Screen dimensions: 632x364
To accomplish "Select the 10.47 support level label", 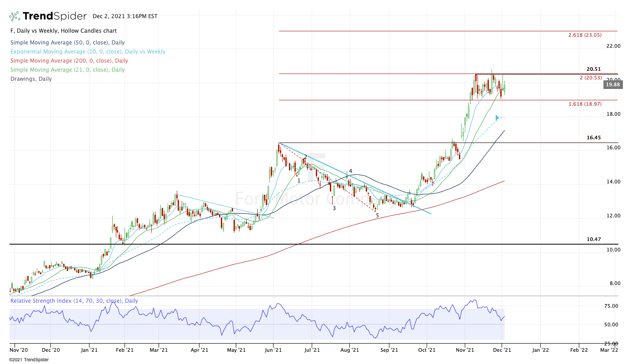I will click(593, 239).
